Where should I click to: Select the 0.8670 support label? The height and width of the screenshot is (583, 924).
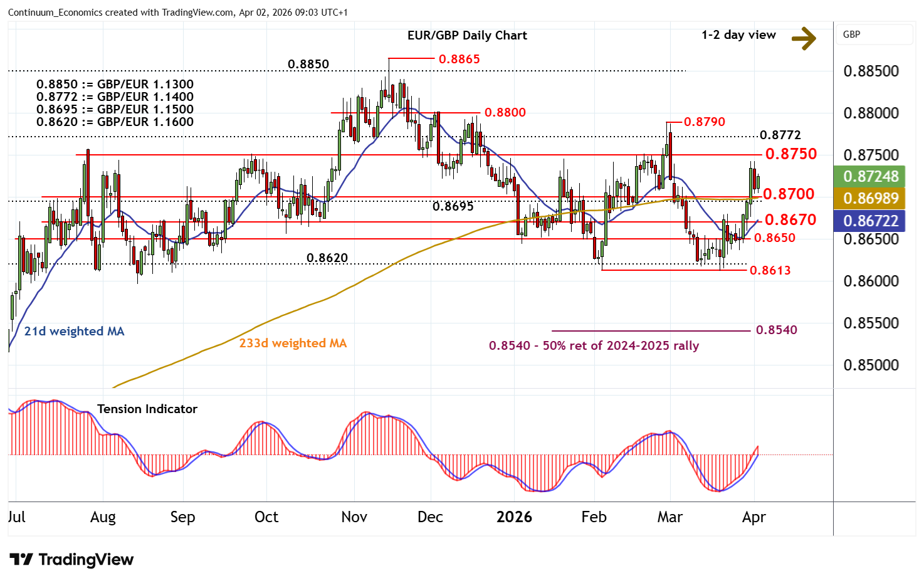coord(790,220)
